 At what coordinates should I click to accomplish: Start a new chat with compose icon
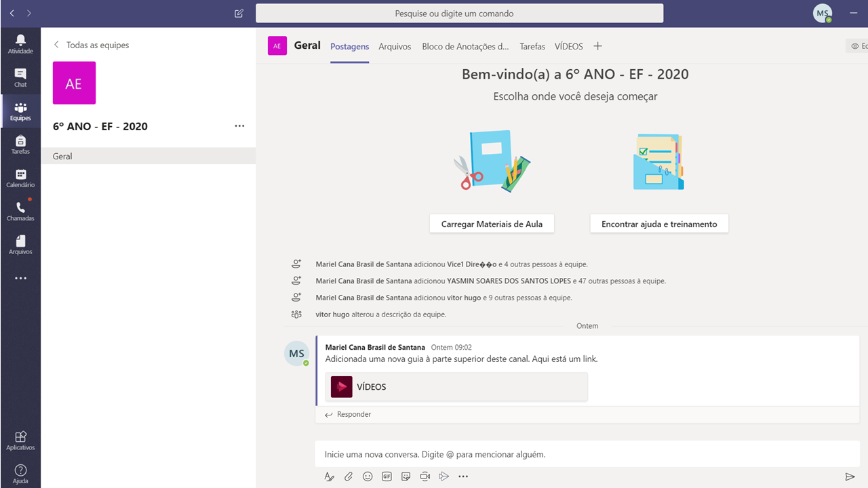[x=239, y=13]
